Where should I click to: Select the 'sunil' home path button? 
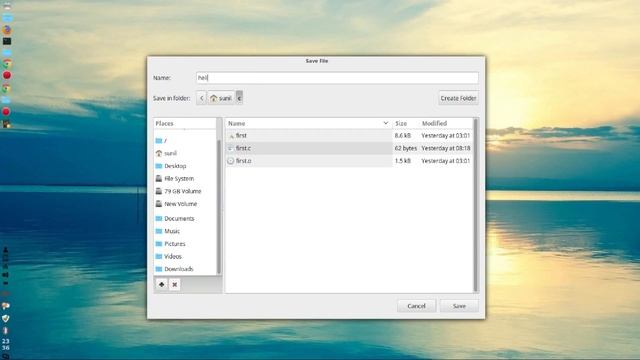[221, 98]
